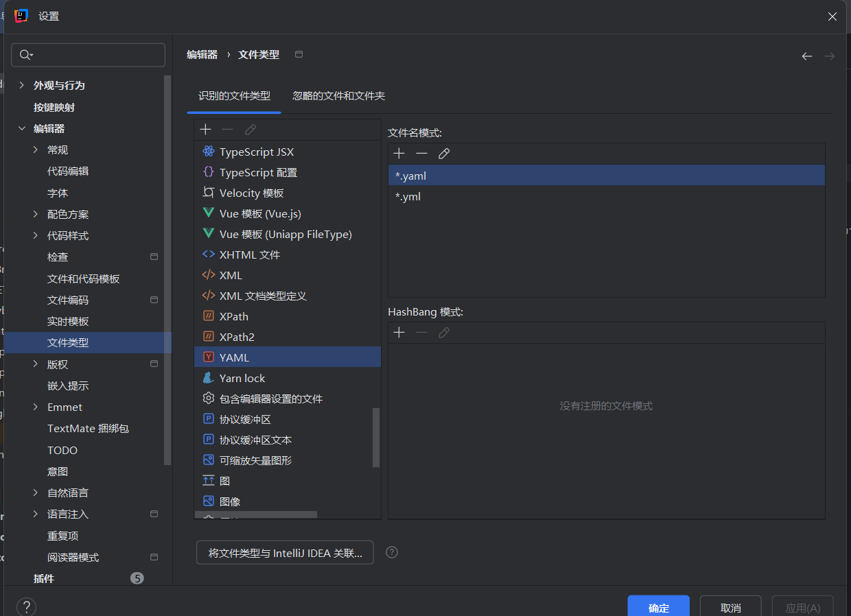
Task: Select 阅读器模式 in the settings tree
Action: tap(73, 557)
